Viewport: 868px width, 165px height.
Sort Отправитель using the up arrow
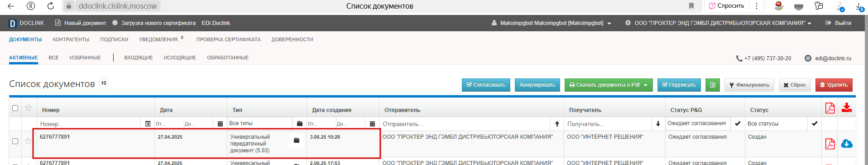coord(557,124)
